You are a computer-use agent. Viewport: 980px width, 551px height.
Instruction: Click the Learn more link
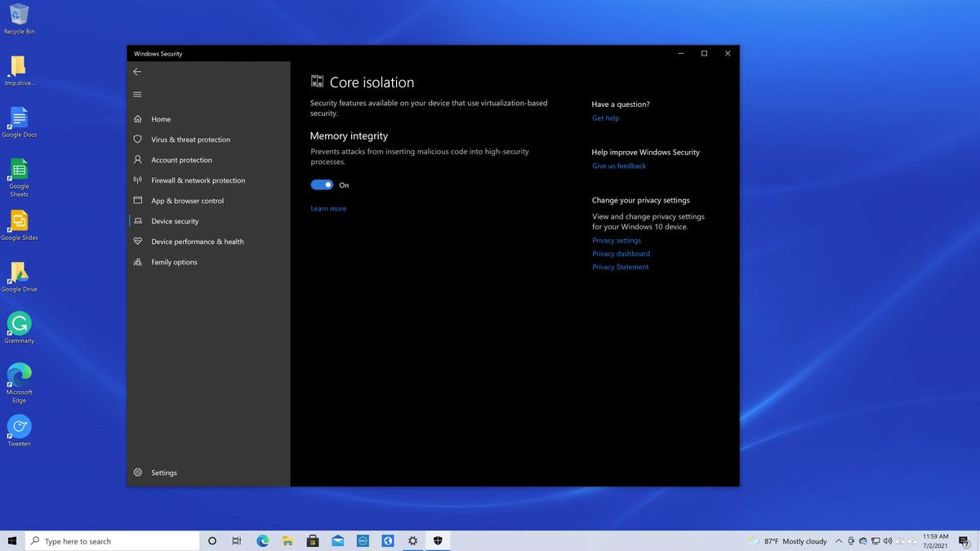coord(328,208)
